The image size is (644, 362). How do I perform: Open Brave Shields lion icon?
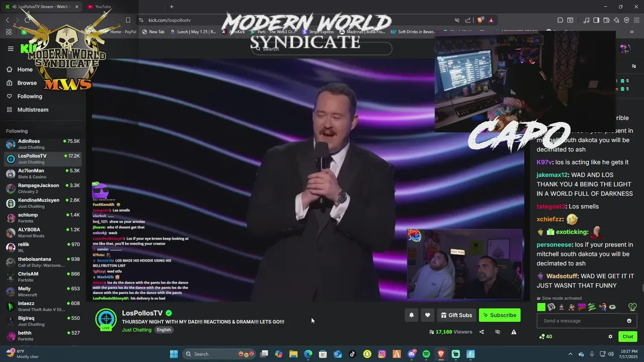480,20
